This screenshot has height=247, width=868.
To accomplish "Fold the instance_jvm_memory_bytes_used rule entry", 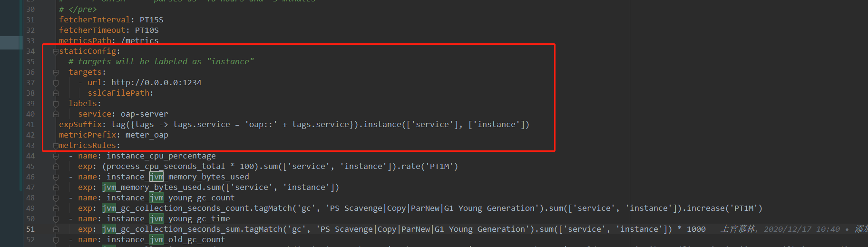I will [x=56, y=177].
